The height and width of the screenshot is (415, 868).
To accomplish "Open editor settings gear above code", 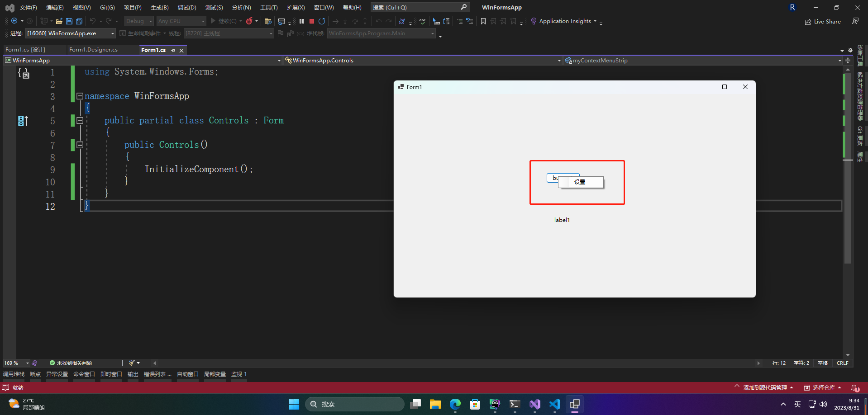I will coord(850,50).
